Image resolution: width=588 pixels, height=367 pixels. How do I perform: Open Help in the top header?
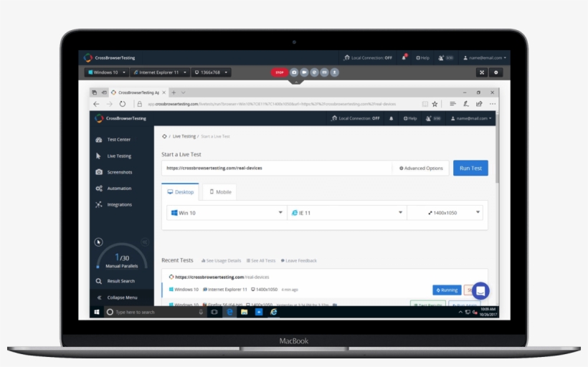pos(422,58)
